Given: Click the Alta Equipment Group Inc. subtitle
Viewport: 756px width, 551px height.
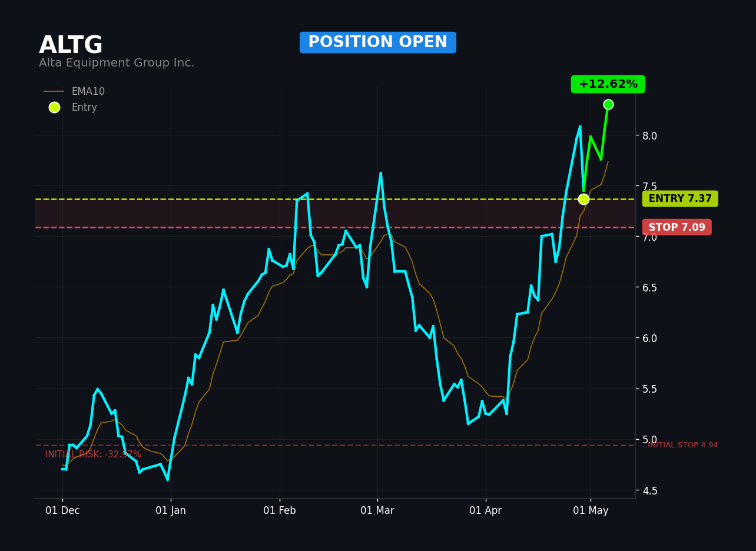Looking at the screenshot, I should [x=117, y=63].
